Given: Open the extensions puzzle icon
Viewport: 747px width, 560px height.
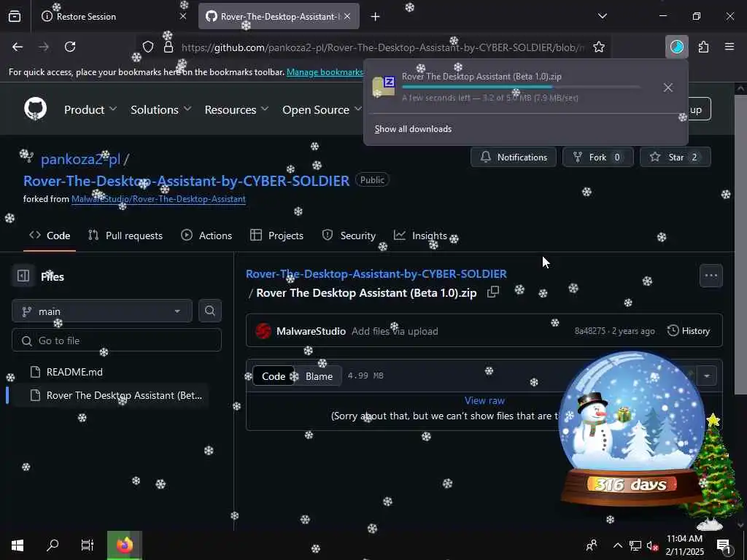Looking at the screenshot, I should 703,47.
